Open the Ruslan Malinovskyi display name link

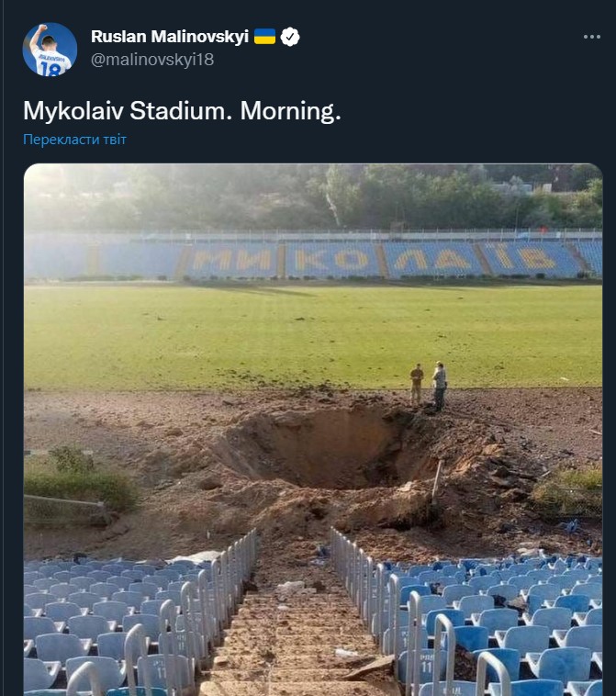tap(170, 37)
